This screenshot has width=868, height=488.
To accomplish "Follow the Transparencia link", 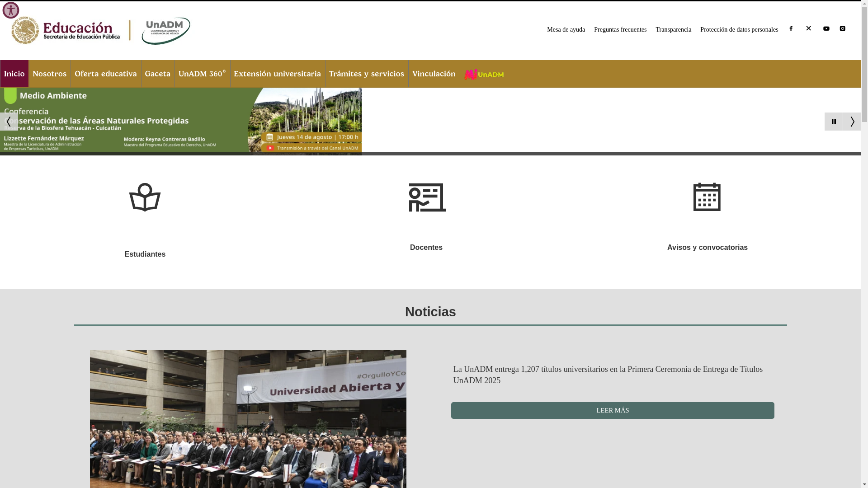I will (x=674, y=30).
